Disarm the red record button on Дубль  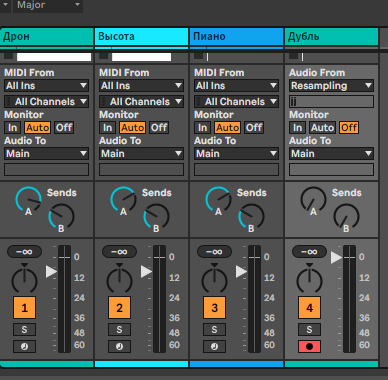[309, 346]
